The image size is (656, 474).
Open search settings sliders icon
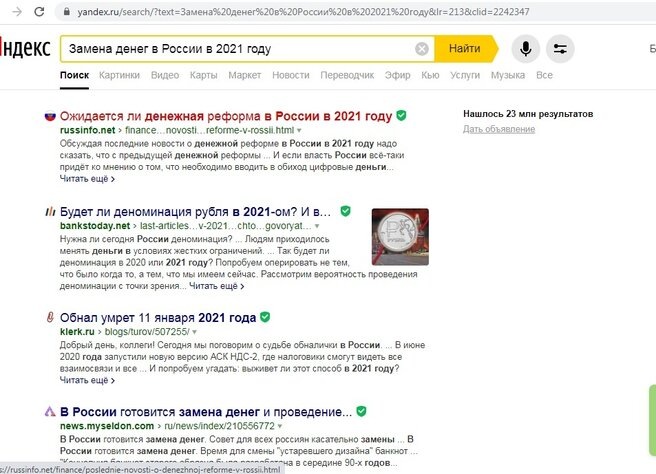click(560, 49)
